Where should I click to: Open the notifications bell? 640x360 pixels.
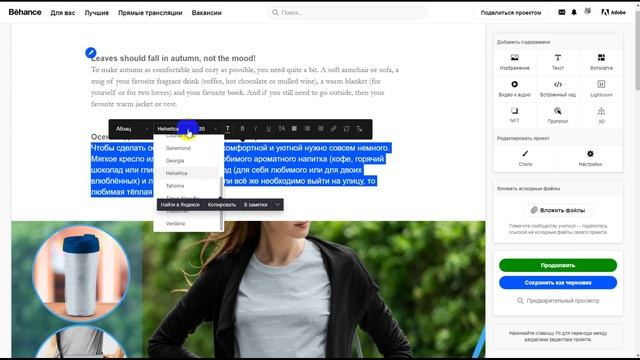(574, 12)
